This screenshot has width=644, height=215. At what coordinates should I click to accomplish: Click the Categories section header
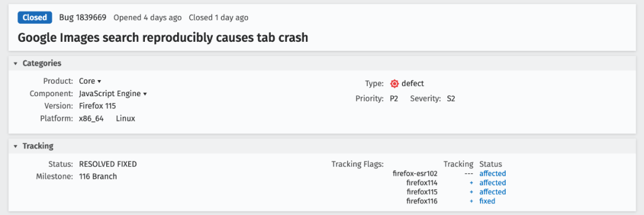322,63
